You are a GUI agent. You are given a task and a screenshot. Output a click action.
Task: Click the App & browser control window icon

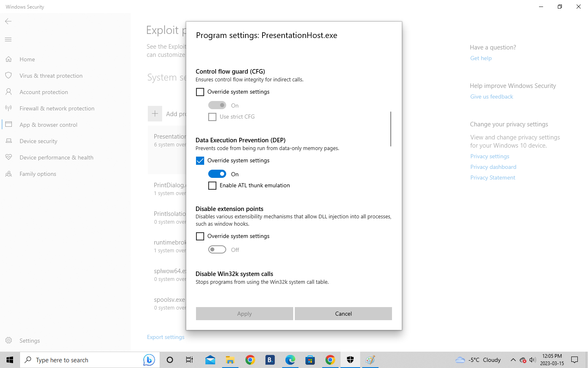click(9, 124)
